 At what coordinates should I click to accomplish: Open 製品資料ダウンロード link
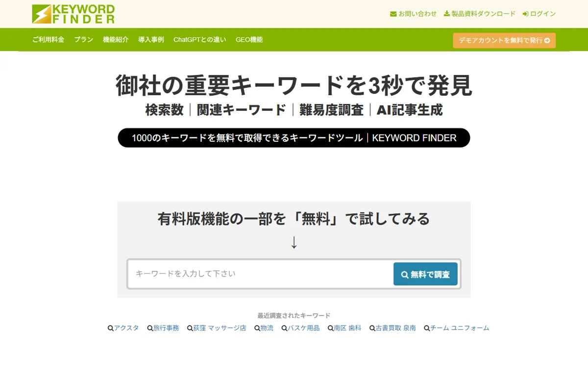click(x=480, y=14)
